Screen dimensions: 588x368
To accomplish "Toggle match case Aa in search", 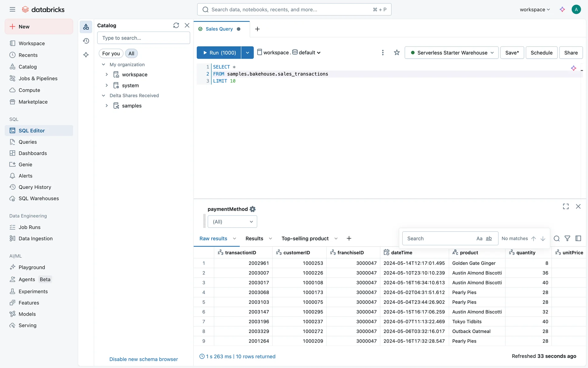I will (479, 239).
